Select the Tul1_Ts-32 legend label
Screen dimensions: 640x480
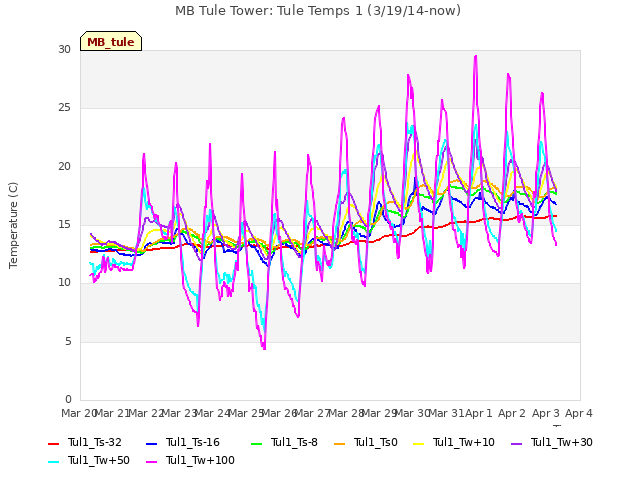(95, 442)
